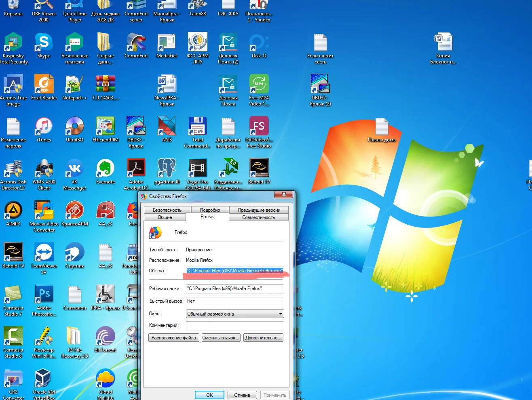Open the Совместимость tab
The width and height of the screenshot is (532, 400).
[x=258, y=217]
